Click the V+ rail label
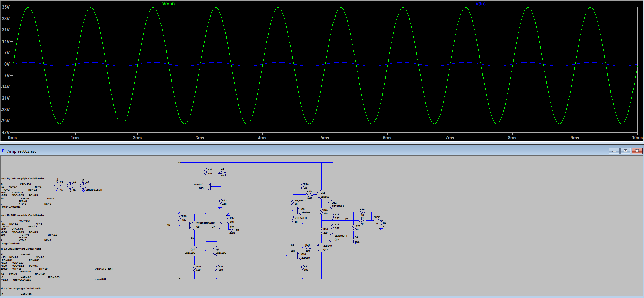The image size is (644, 298). coord(179,163)
